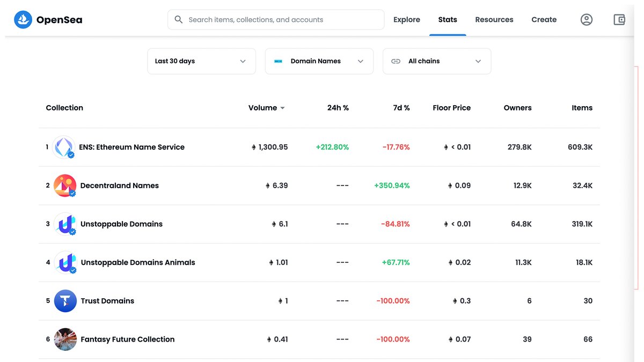The height and width of the screenshot is (362, 644).
Task: Open the Domain Names category dropdown
Action: (319, 61)
